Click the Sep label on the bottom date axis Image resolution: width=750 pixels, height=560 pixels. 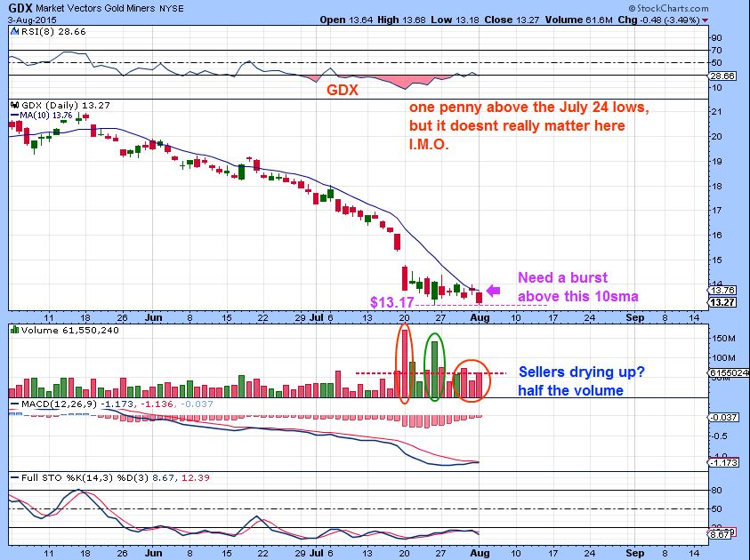click(634, 553)
